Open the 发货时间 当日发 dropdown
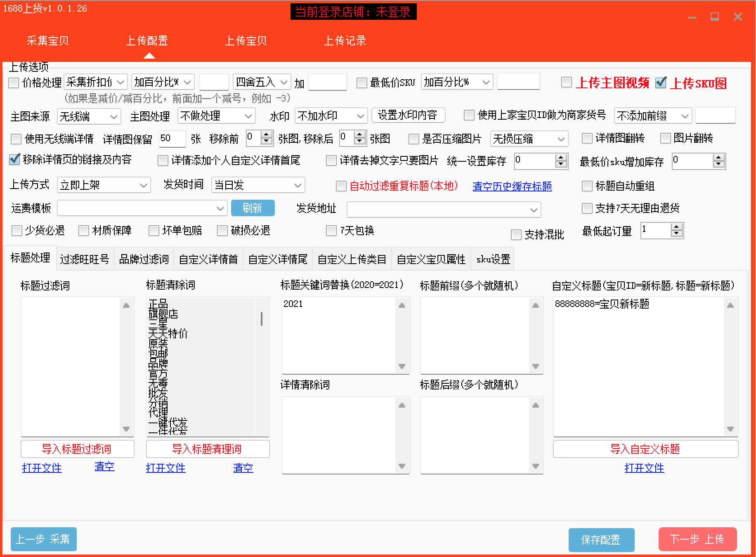Image resolution: width=756 pixels, height=557 pixels. coord(258,185)
